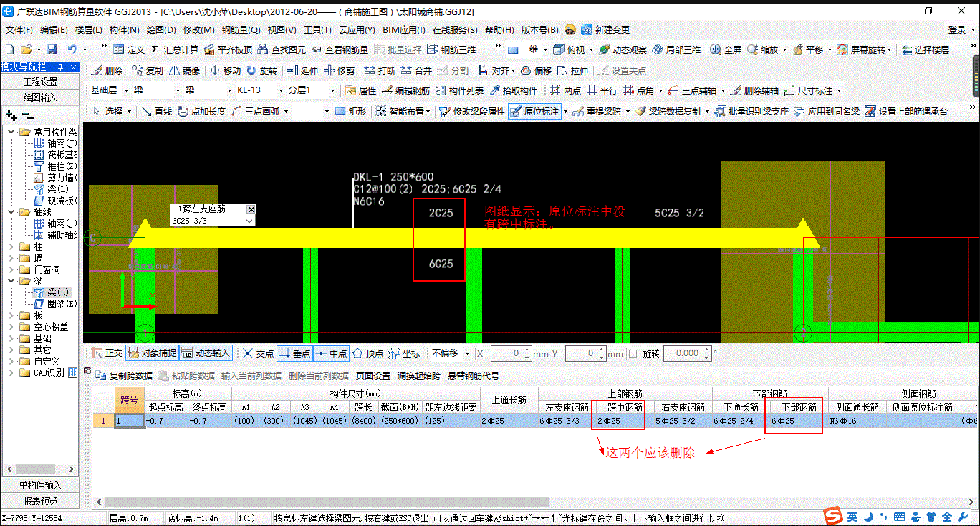This screenshot has height=526, width=980.
Task: Choose 打断 break tool
Action: click(380, 70)
